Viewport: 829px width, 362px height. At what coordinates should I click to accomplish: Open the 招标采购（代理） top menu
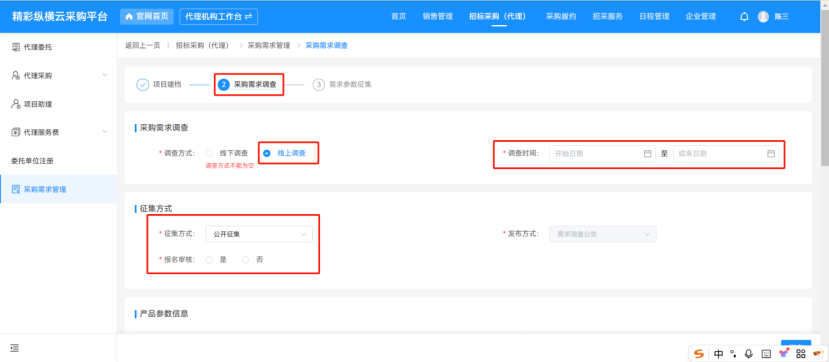point(499,16)
